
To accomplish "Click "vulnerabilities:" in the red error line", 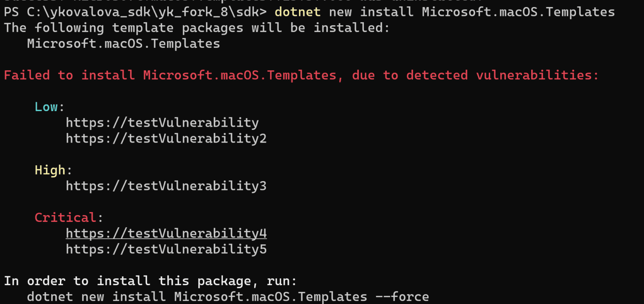I will point(538,75).
